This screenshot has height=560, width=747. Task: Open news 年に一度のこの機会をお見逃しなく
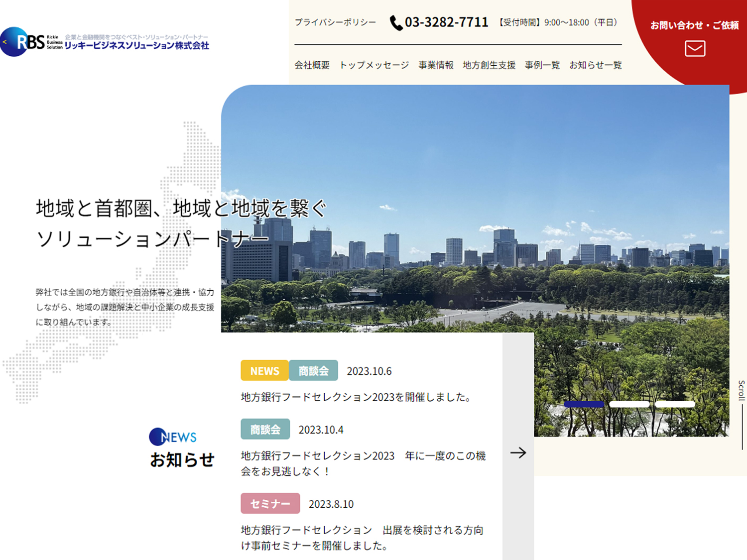point(364,463)
